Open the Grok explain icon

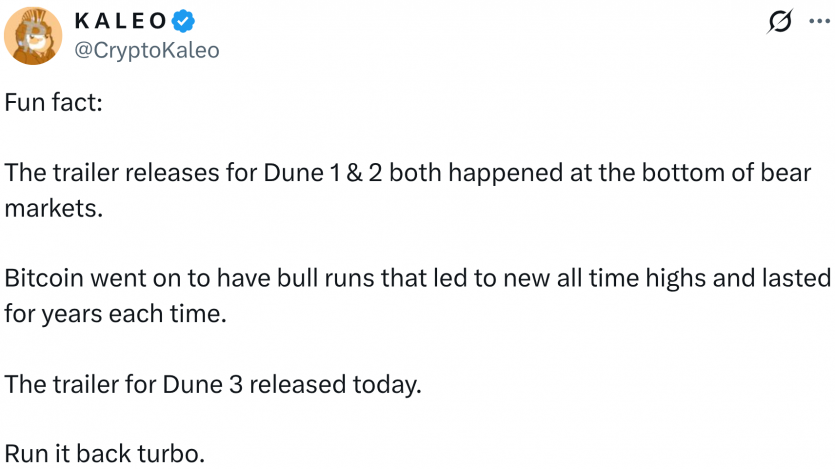780,22
